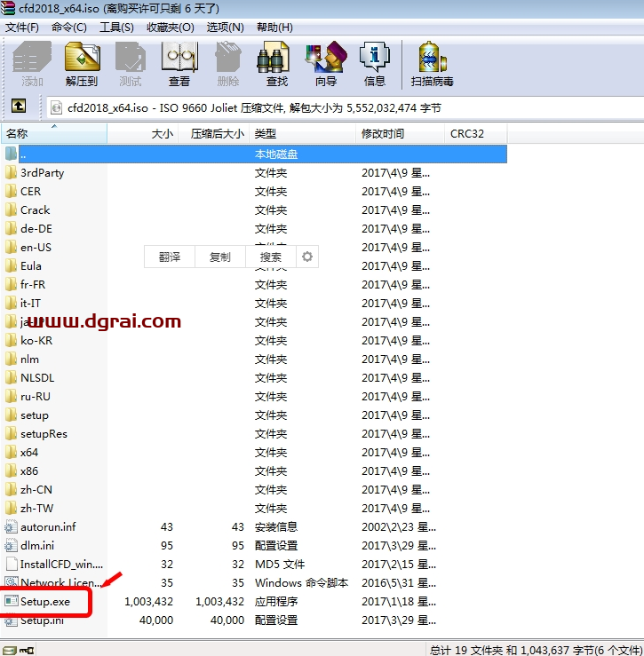Select the Setup.ini file icon

click(11, 620)
